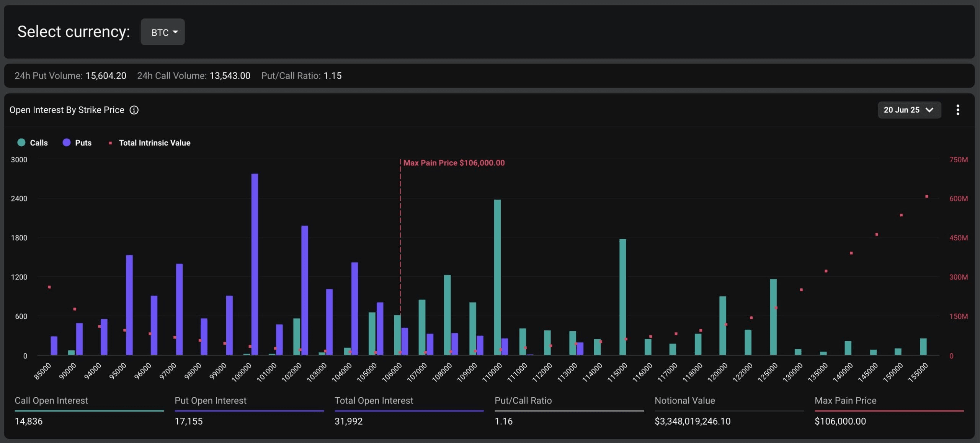Screen dimensions: 980x443
Task: Click the info icon beside Open Interest title
Action: coord(134,110)
